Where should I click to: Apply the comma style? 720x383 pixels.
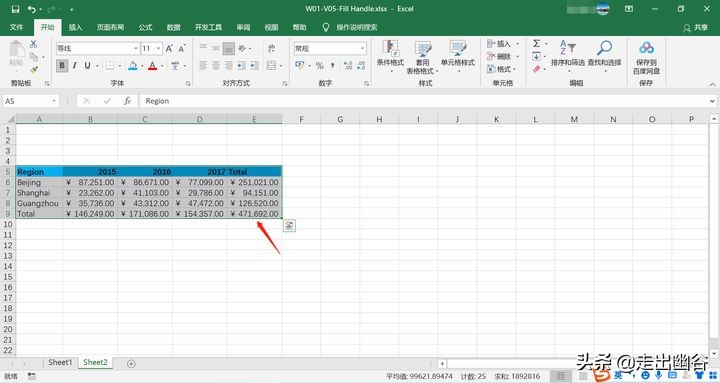pyautogui.click(x=332, y=66)
